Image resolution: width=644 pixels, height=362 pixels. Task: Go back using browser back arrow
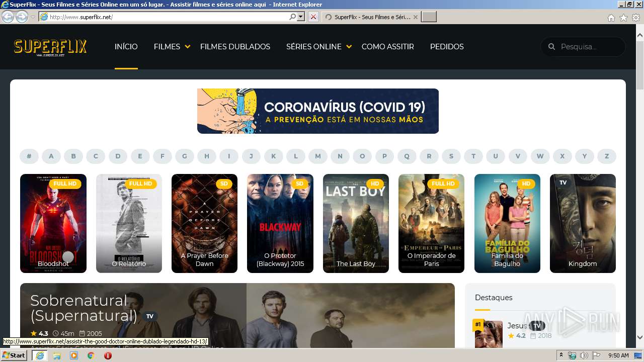[8, 17]
